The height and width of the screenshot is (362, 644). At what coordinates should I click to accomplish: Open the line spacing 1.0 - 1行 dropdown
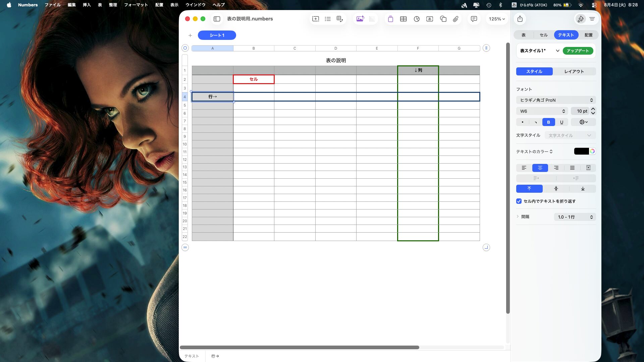coord(575,217)
